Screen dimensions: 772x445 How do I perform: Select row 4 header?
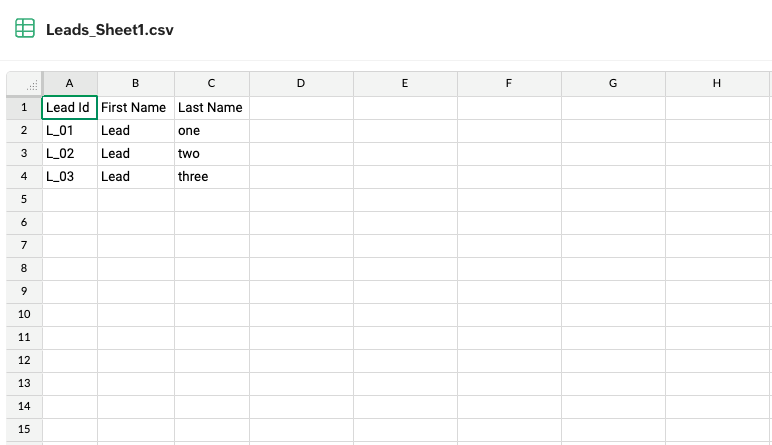click(x=24, y=177)
